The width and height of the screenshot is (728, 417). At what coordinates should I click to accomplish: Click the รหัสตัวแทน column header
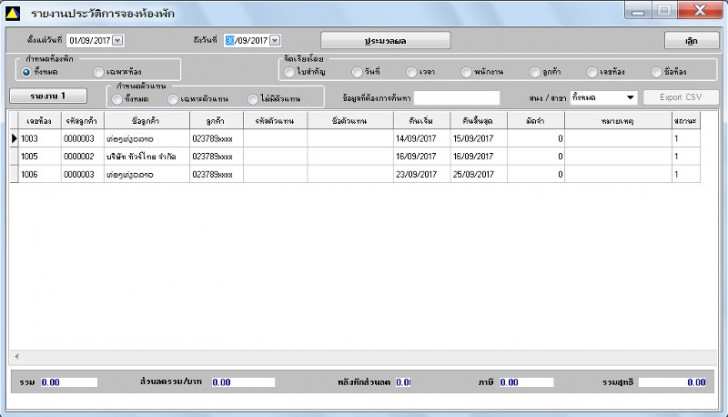pyautogui.click(x=275, y=121)
